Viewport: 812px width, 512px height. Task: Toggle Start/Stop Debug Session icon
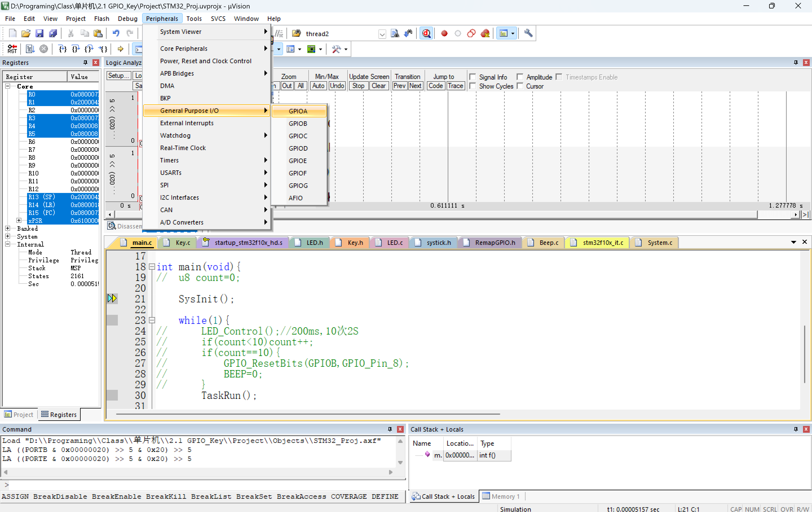pos(426,33)
